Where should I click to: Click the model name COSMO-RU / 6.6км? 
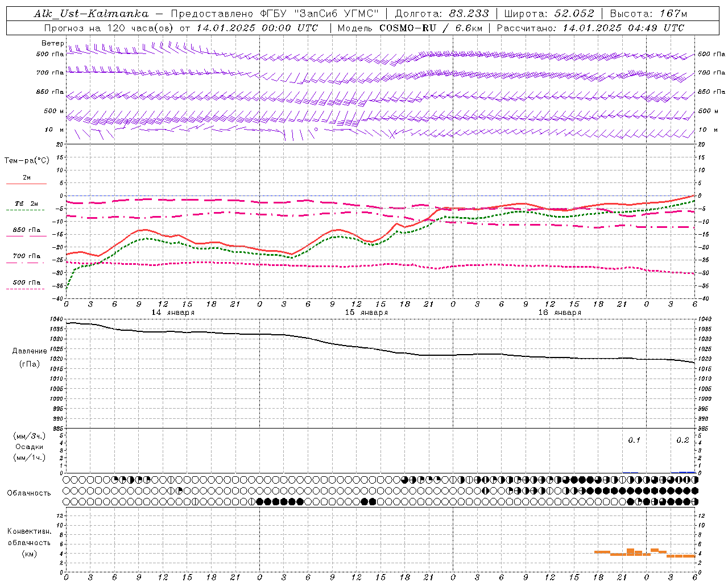click(431, 28)
